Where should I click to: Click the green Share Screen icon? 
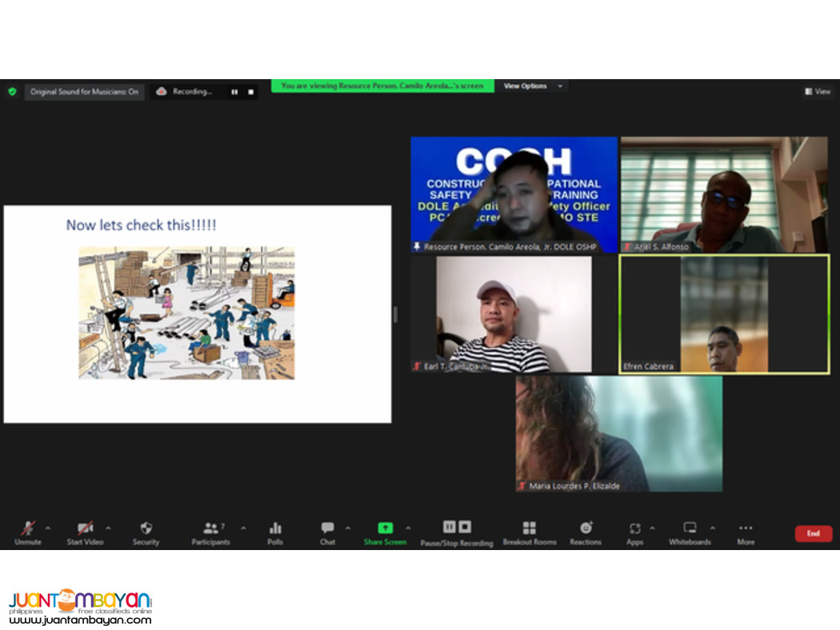point(385,528)
